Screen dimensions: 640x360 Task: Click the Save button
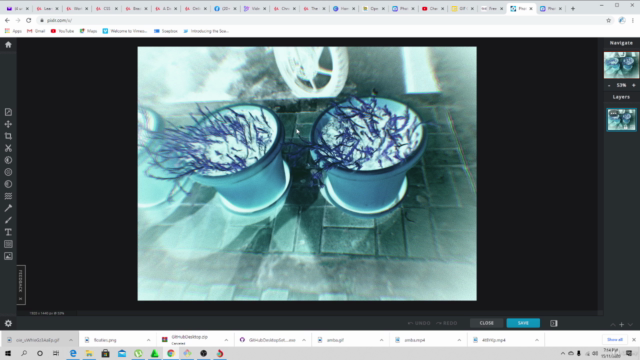[x=523, y=323]
